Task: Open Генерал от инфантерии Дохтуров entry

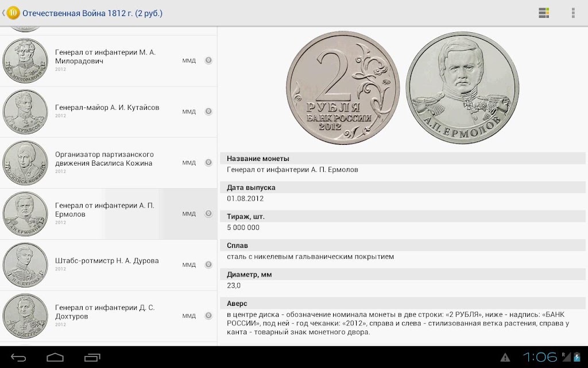Action: pyautogui.click(x=109, y=316)
